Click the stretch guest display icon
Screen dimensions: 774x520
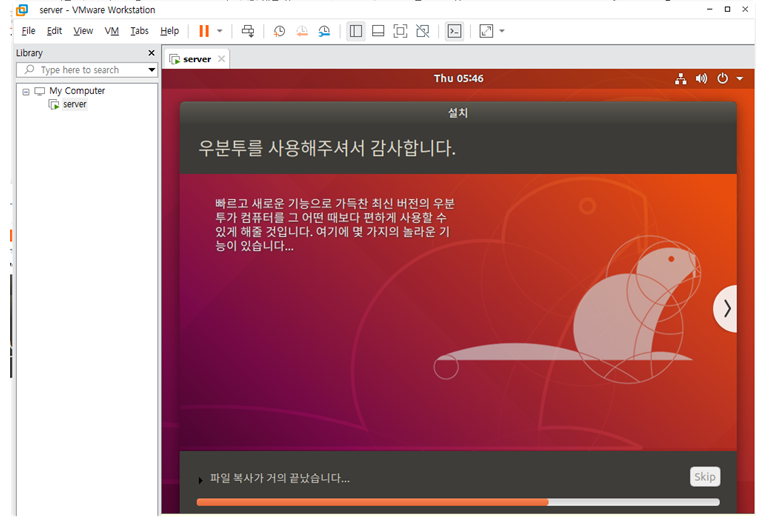(x=486, y=31)
